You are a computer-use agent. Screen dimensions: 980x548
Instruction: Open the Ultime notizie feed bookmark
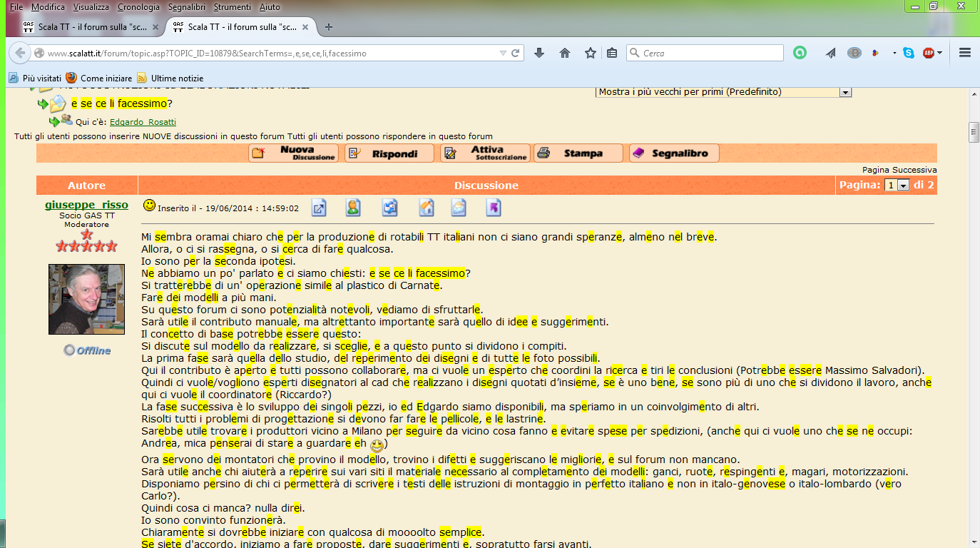coord(170,78)
